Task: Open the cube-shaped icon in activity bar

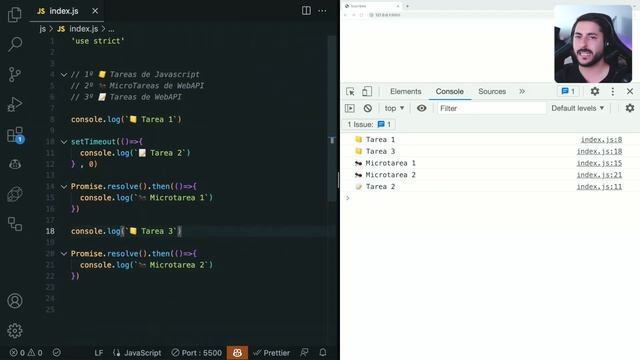Action: 15,194
